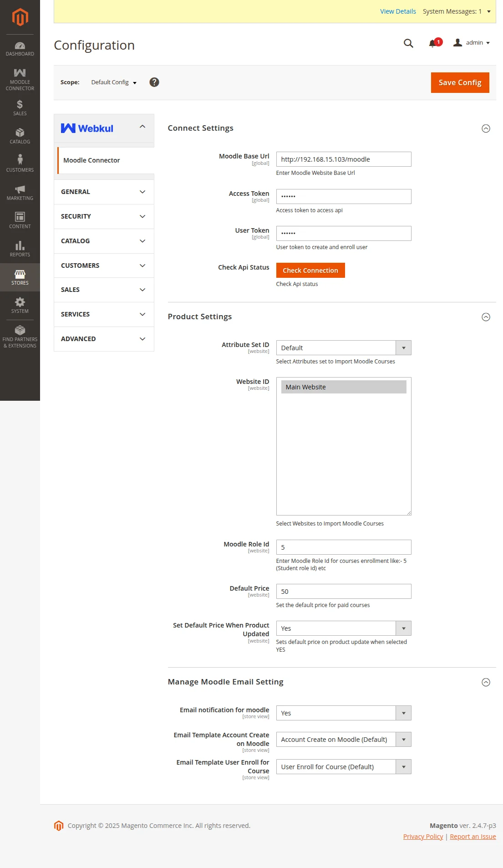The image size is (503, 868).
Task: Click the Save Config button
Action: 460,82
